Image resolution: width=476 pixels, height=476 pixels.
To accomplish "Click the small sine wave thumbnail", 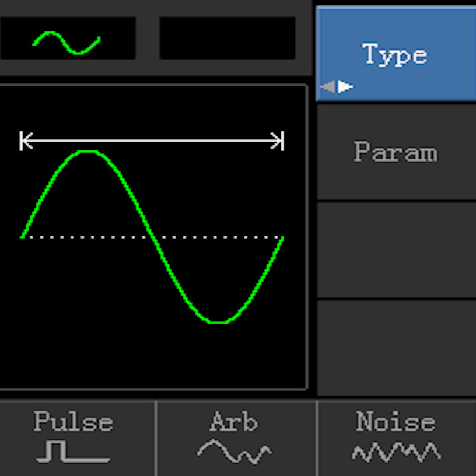I will pyautogui.click(x=67, y=42).
